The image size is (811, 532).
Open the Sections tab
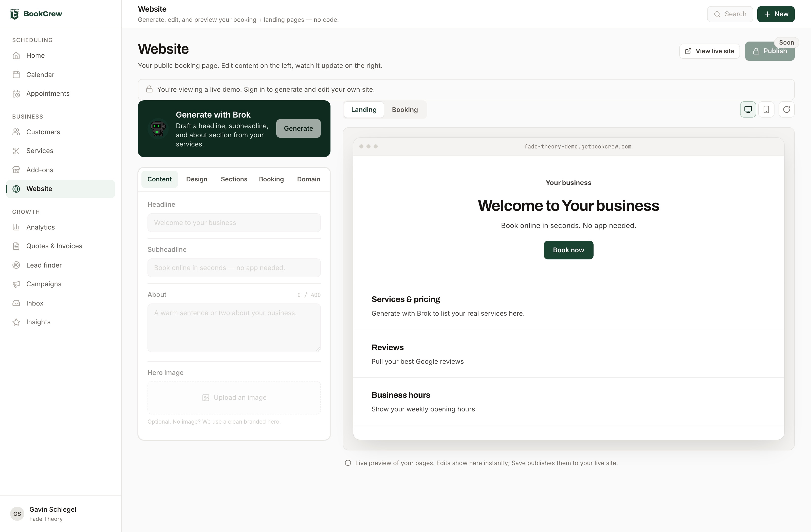234,179
